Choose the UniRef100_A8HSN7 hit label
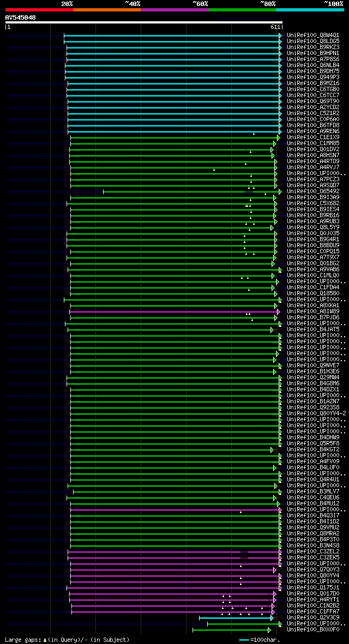This screenshot has width=349, height=644. [x=313, y=155]
